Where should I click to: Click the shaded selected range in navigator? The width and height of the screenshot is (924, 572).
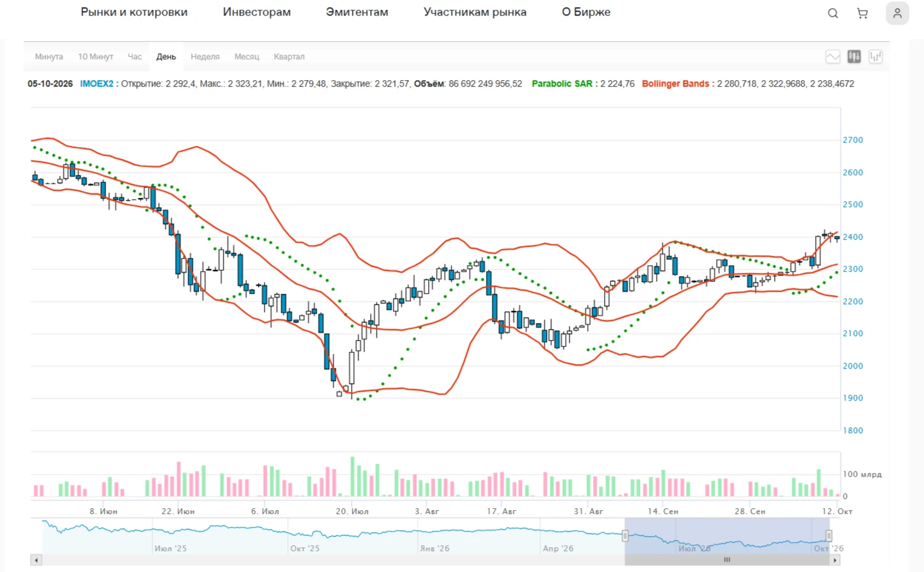pos(727,536)
